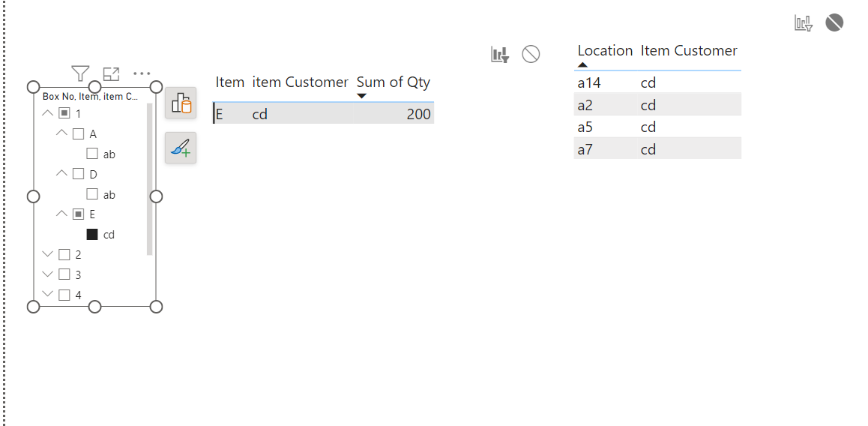Click cd in the Item table row
868x426 pixels.
[260, 114]
